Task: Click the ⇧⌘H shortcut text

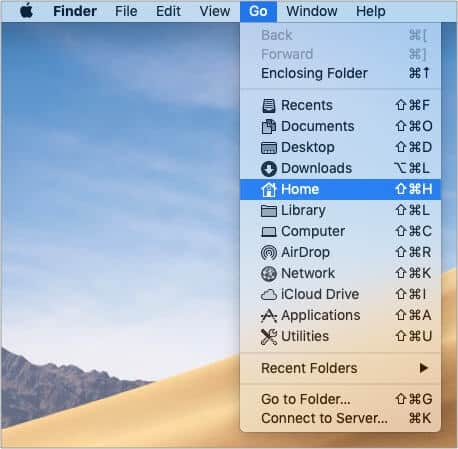Action: click(414, 189)
